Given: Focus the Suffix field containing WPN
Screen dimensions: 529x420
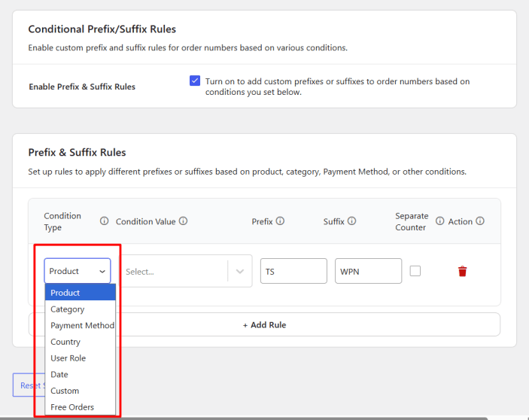Looking at the screenshot, I should click(368, 271).
